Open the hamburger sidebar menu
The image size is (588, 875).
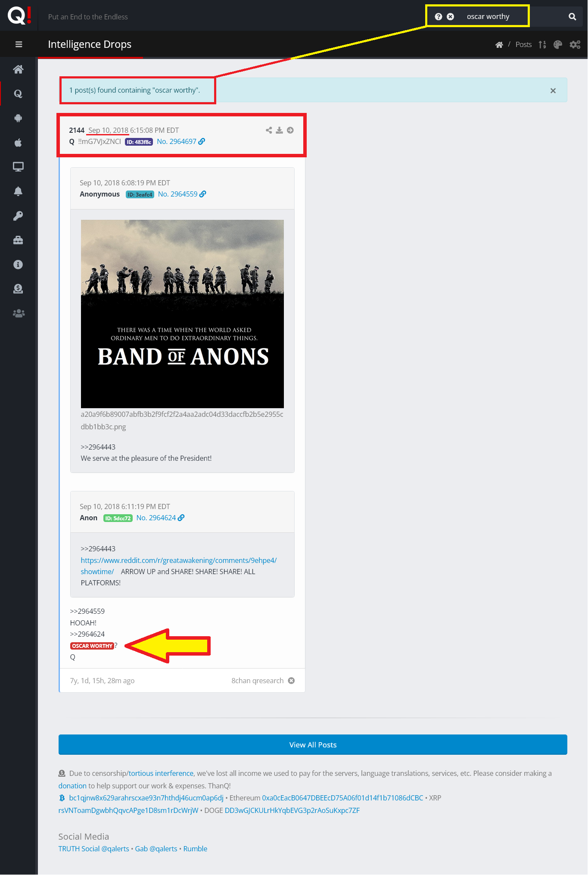coord(19,44)
